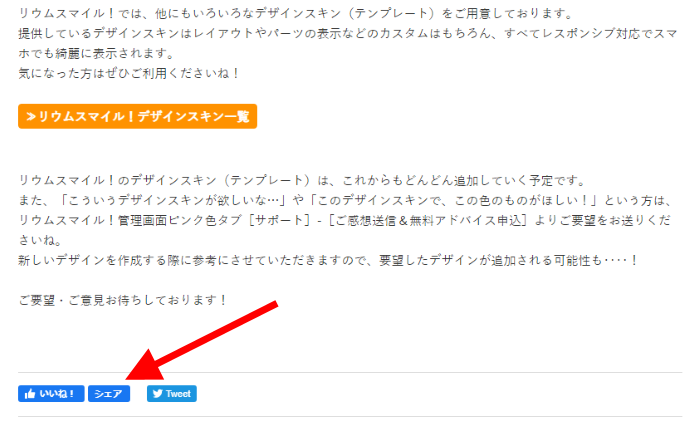Click the Twitter bird icon
This screenshot has height=422, width=700.
pyautogui.click(x=158, y=394)
